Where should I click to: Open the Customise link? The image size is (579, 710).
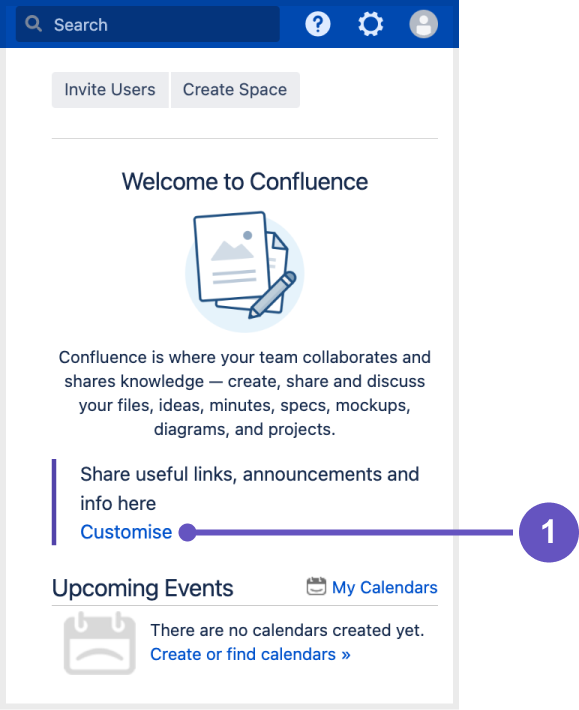tap(126, 532)
